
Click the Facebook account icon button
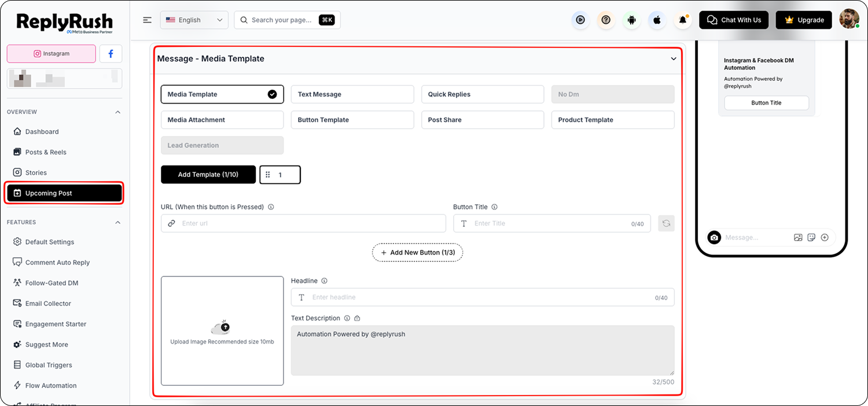click(111, 54)
